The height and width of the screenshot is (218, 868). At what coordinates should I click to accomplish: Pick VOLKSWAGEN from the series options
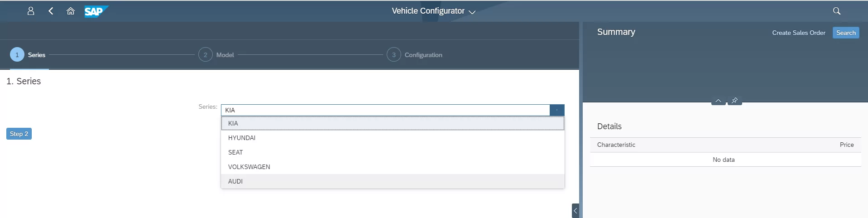tap(249, 167)
